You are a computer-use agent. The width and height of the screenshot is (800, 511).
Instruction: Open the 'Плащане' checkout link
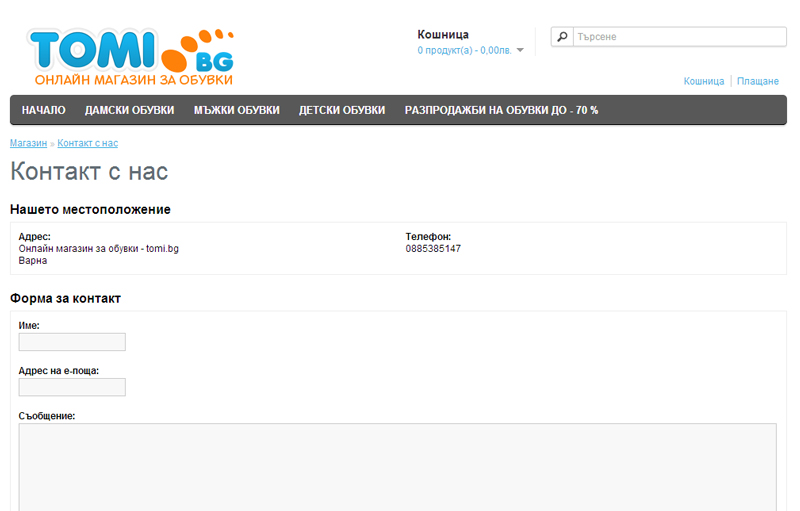[x=758, y=81]
